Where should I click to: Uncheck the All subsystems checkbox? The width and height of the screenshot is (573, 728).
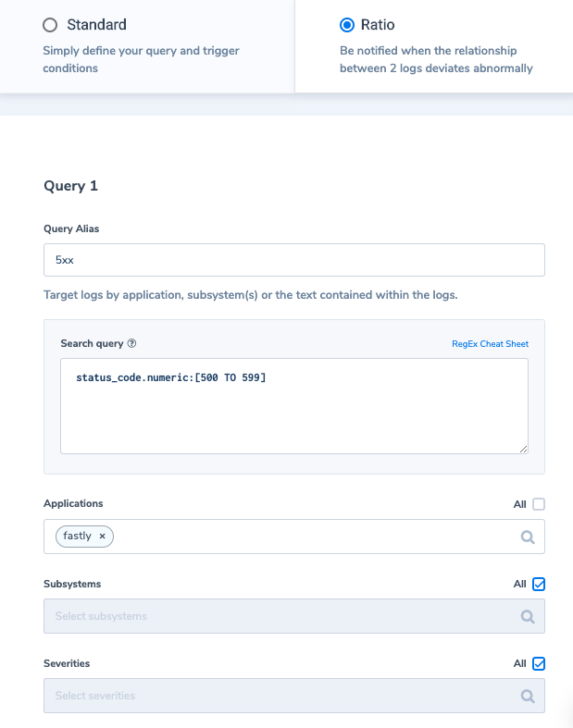click(x=539, y=584)
